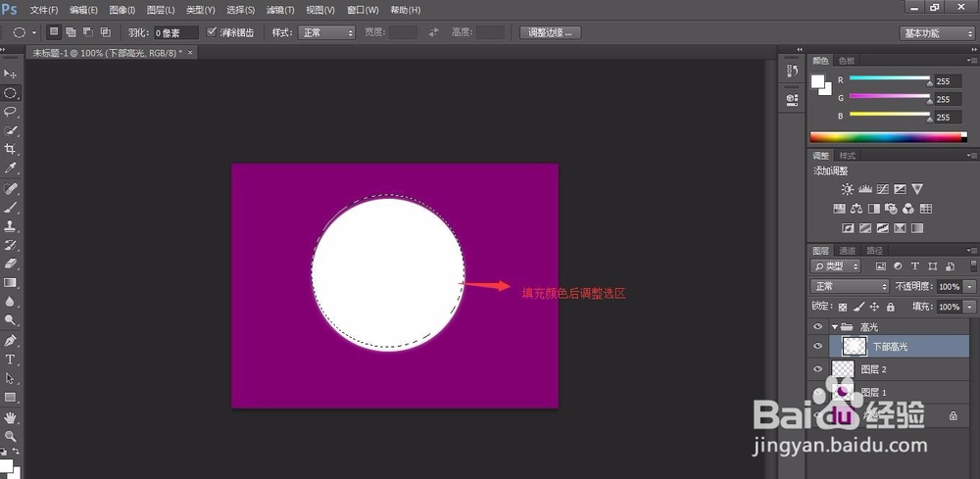Switch to the 色板 tab
980x479 pixels.
click(x=847, y=61)
